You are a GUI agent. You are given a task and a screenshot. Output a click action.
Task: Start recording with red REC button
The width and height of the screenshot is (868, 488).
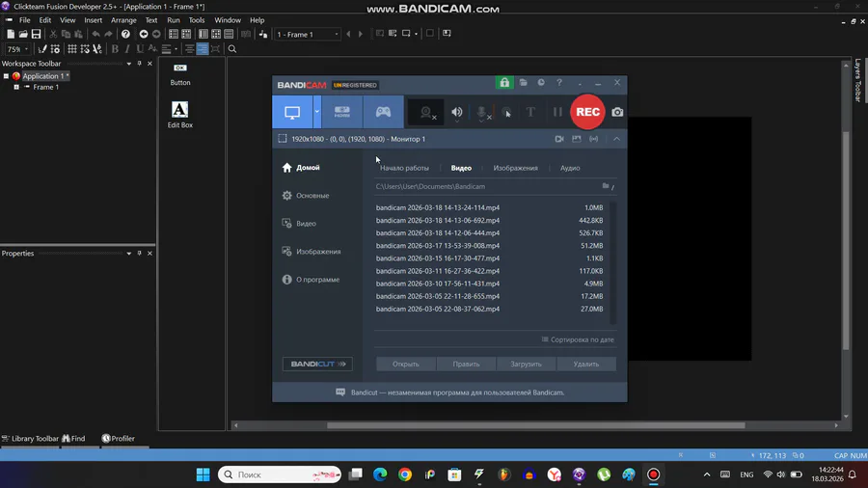pyautogui.click(x=587, y=112)
